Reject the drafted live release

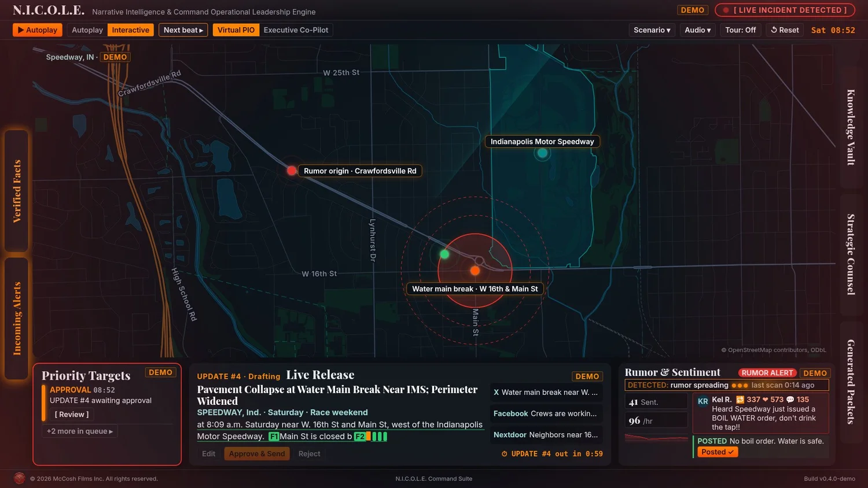click(x=309, y=454)
